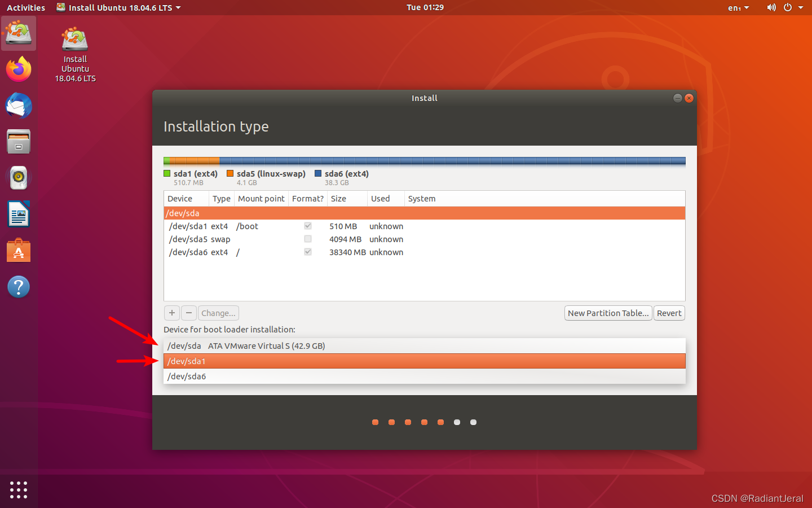
Task: Click the remove partition minus button
Action: [x=189, y=313]
